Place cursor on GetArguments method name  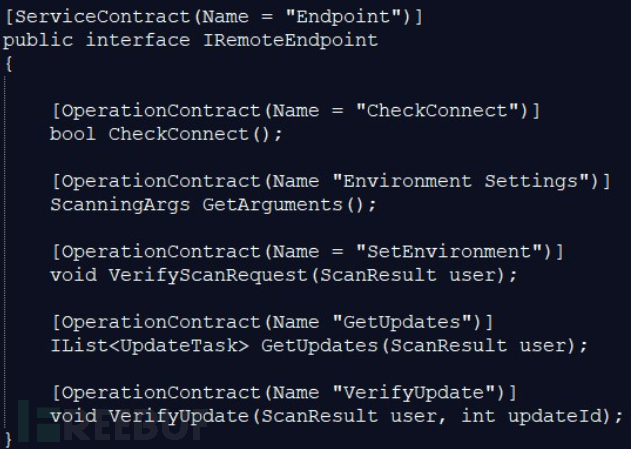coord(273,204)
